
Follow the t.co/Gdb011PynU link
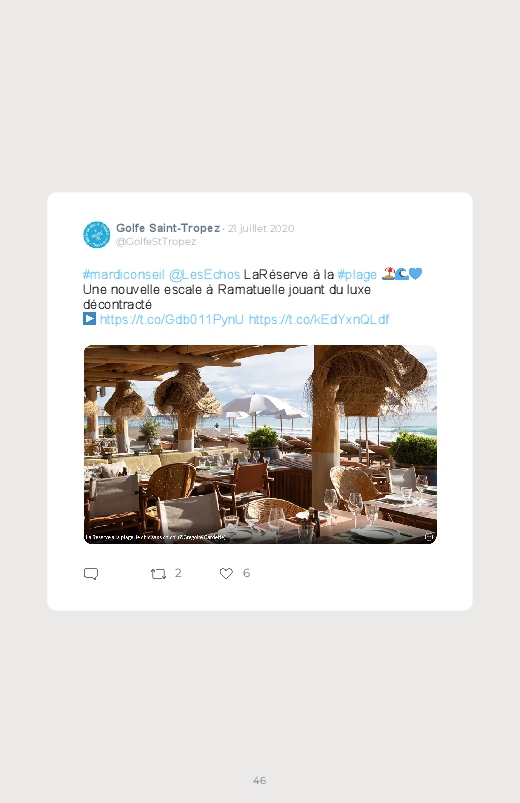[x=172, y=320]
